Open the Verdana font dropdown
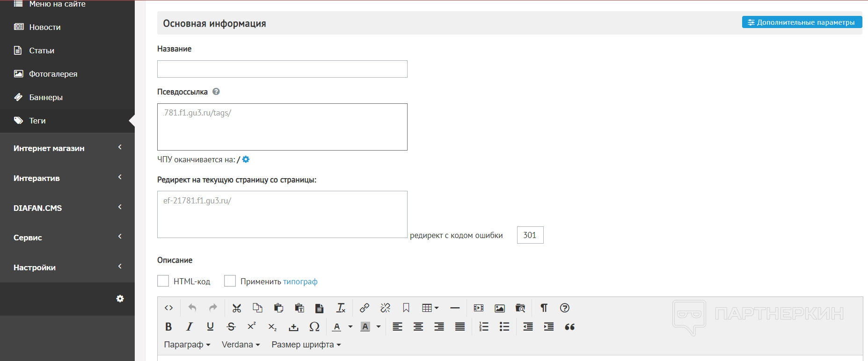Image resolution: width=868 pixels, height=361 pixels. point(241,345)
